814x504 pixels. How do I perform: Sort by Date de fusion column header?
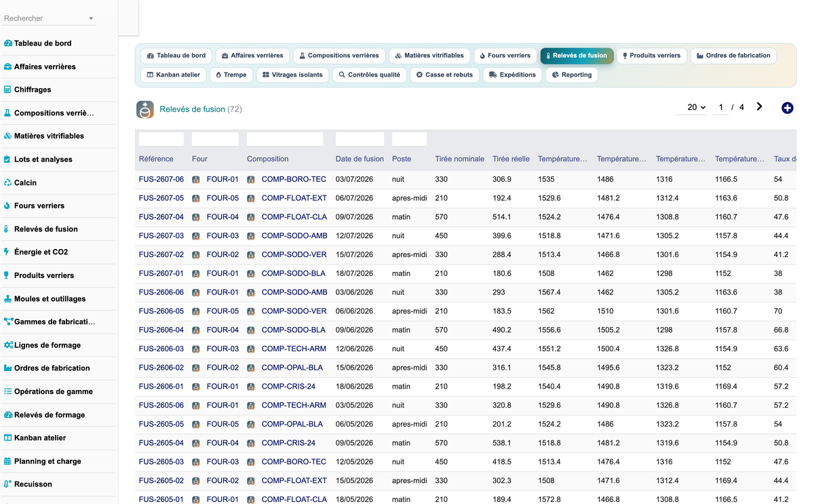pyautogui.click(x=360, y=159)
